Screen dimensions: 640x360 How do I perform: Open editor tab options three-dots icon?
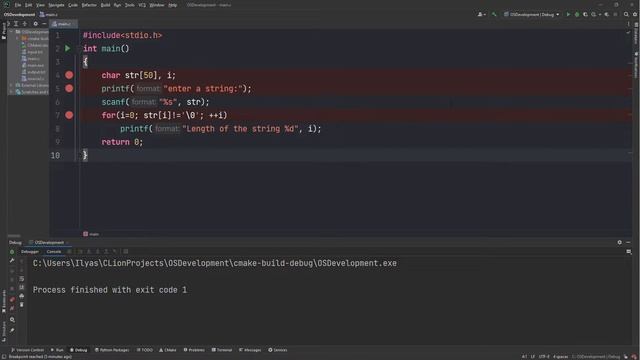pos(628,24)
